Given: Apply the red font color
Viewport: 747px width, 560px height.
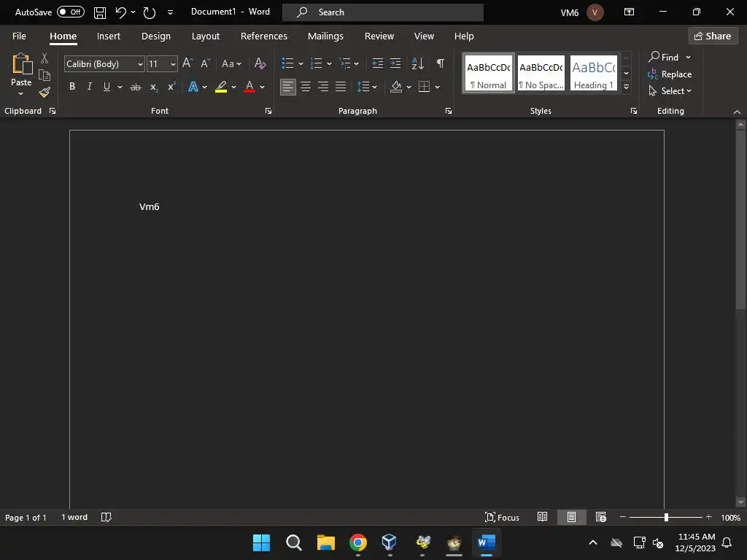Looking at the screenshot, I should tap(249, 87).
